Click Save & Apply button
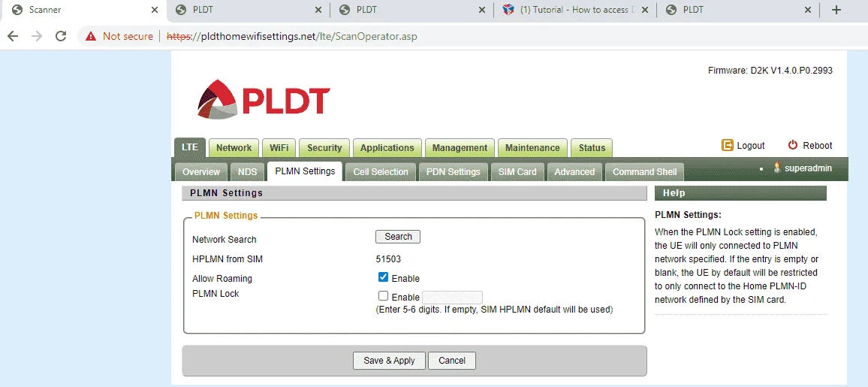The height and width of the screenshot is (387, 868). tap(389, 361)
